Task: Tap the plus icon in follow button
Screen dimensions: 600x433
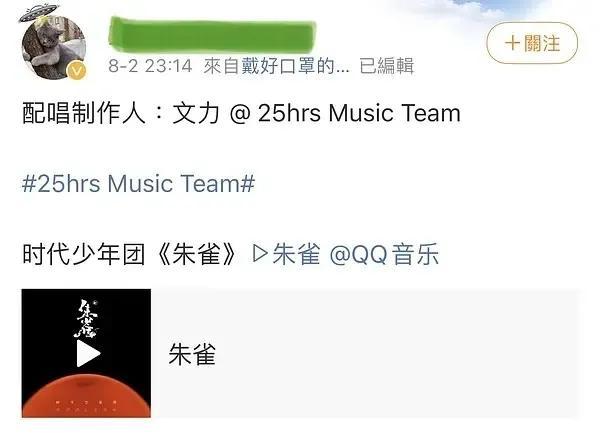Action: (x=512, y=43)
